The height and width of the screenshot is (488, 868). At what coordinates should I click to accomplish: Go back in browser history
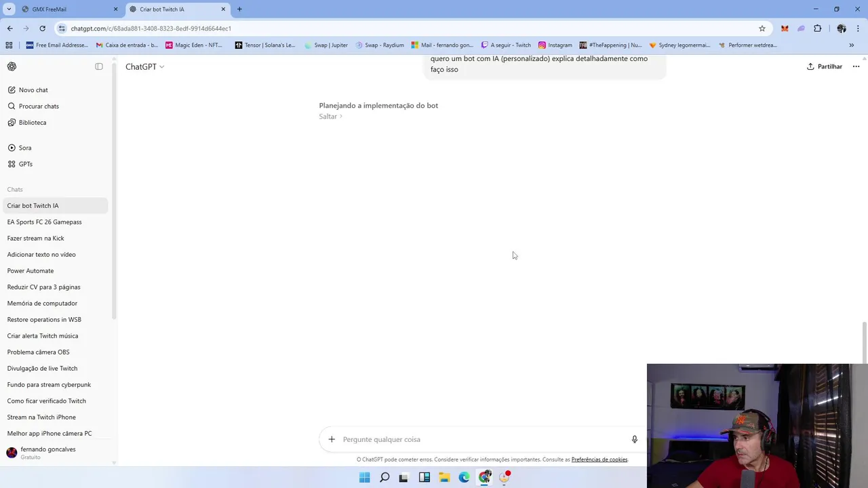(9, 28)
